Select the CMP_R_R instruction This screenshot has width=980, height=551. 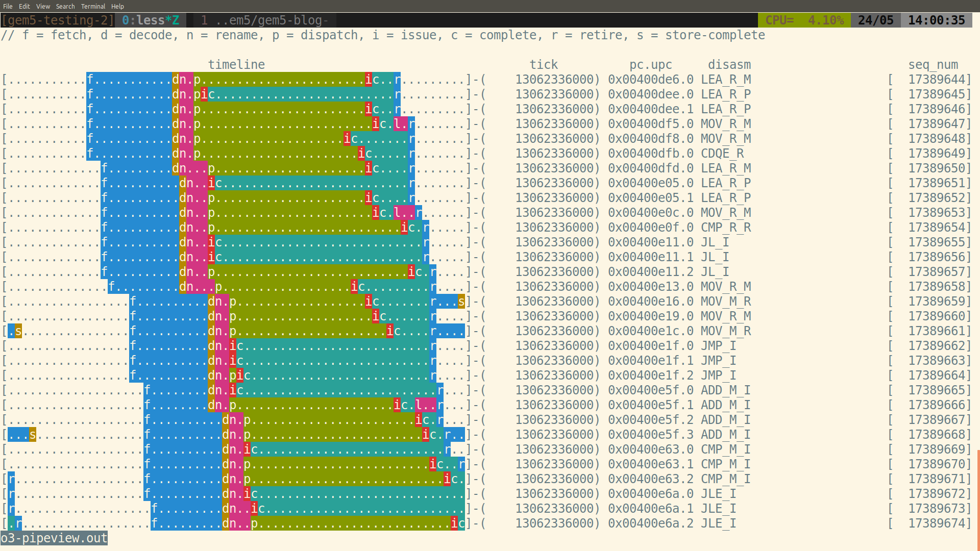(x=726, y=228)
